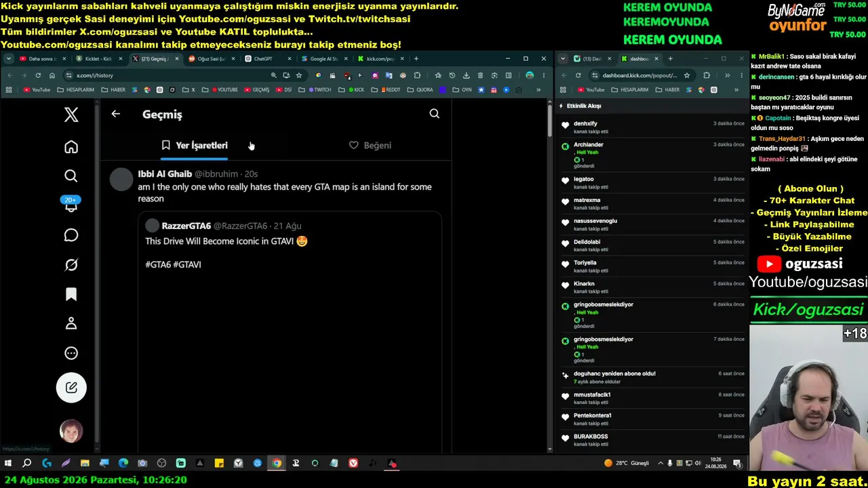Open Google Chrome from the taskbar
Screen dimensions: 868x488
pyautogui.click(x=277, y=464)
